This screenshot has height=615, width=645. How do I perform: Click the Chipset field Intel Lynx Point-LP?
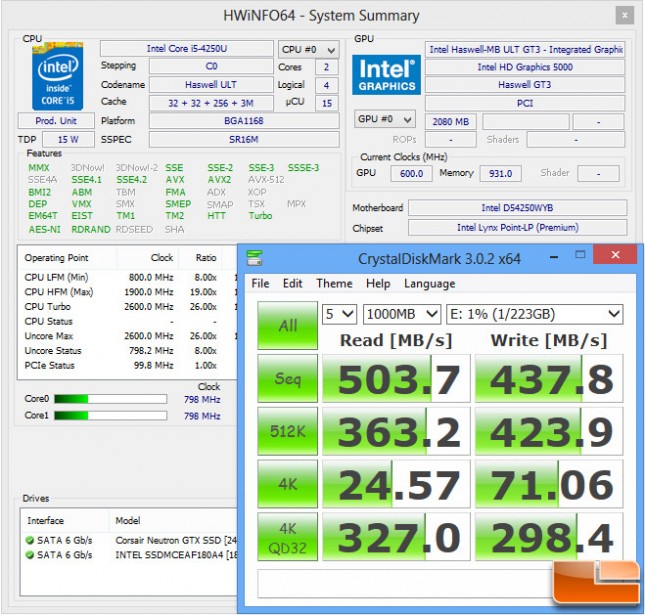(x=517, y=227)
